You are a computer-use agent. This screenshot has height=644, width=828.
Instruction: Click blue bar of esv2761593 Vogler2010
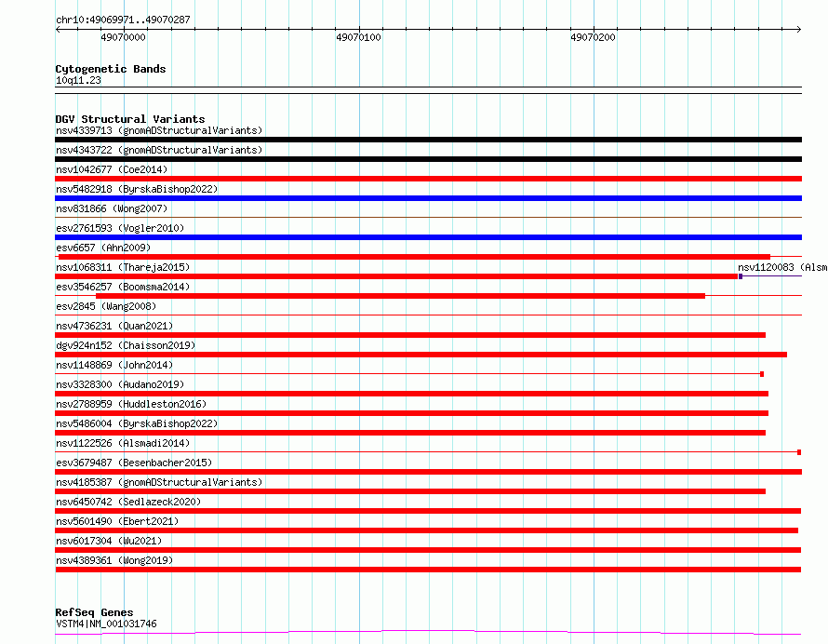point(428,237)
